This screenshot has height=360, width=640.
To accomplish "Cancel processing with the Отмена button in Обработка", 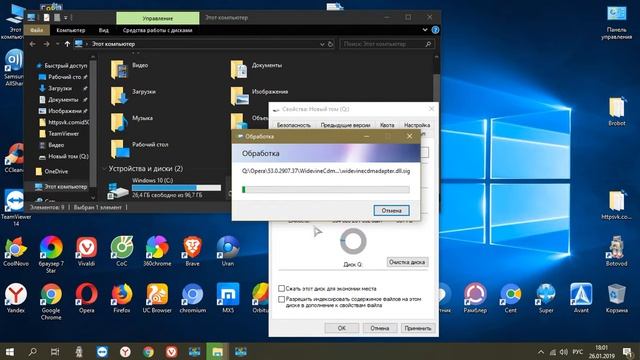I will [391, 211].
